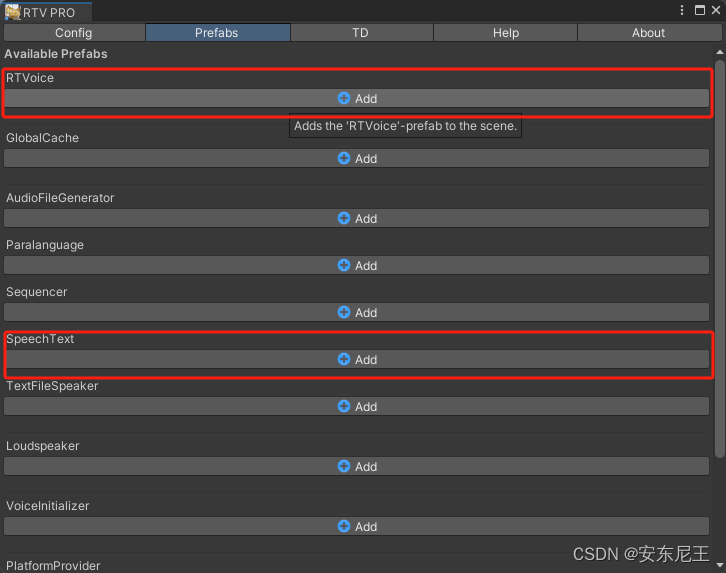726x573 pixels.
Task: Go to the About tab
Action: click(x=649, y=33)
